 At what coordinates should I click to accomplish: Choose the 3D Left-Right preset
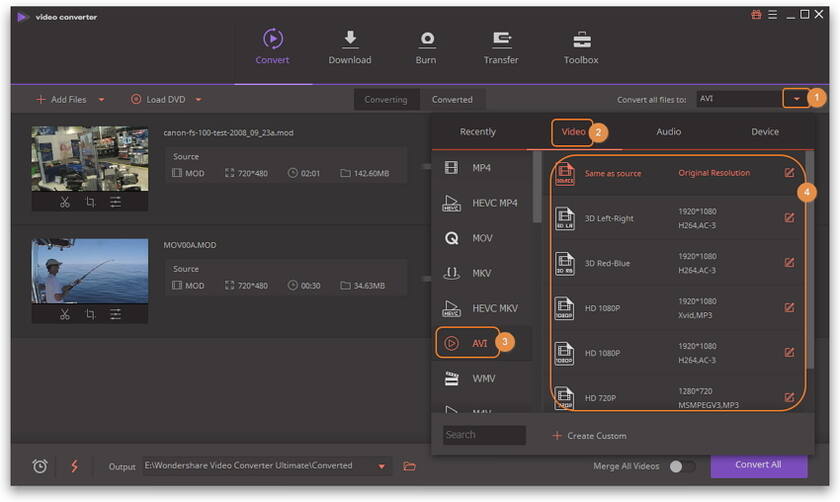pyautogui.click(x=675, y=218)
